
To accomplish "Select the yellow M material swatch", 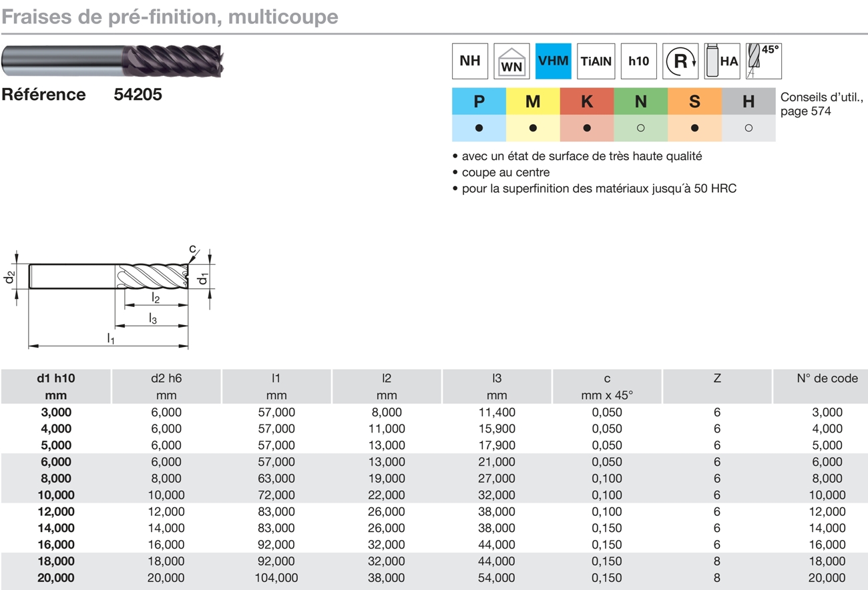I will click(x=533, y=101).
